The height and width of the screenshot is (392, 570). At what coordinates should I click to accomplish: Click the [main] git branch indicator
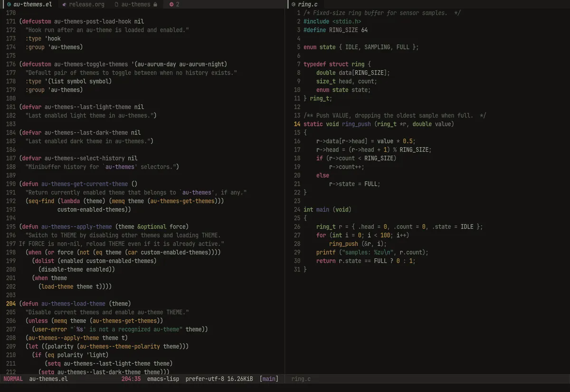(x=269, y=379)
